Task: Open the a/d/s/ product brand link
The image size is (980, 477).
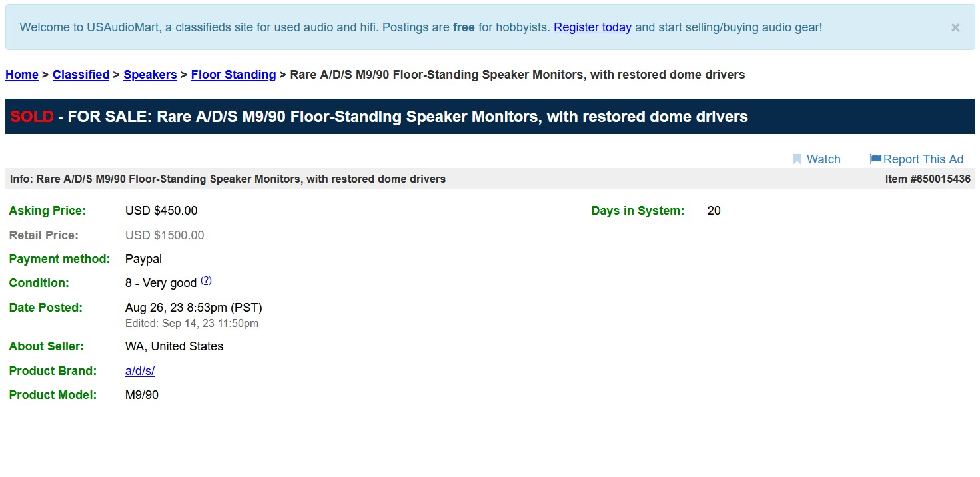Action: [x=140, y=371]
